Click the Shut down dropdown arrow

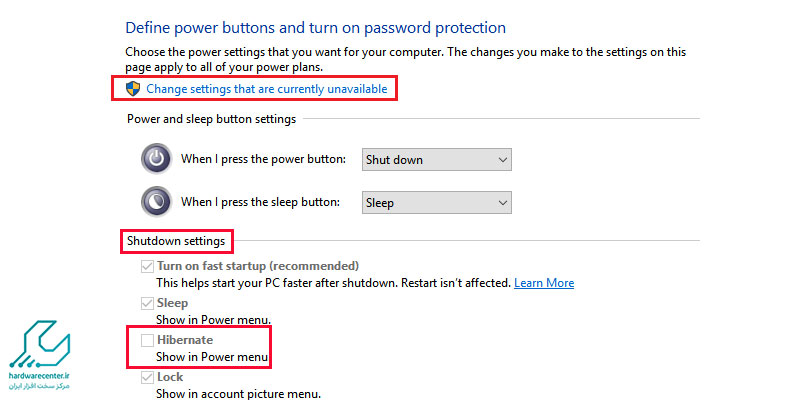coord(503,160)
